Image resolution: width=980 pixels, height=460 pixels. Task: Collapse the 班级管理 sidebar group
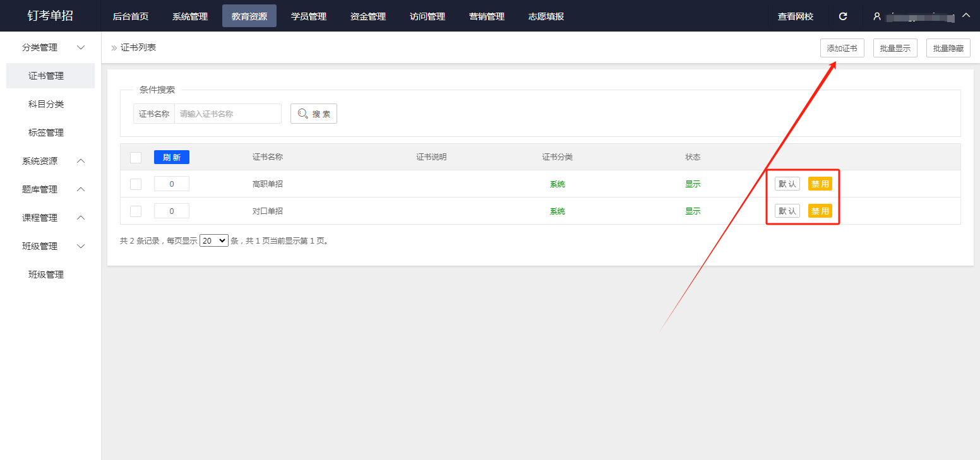tap(81, 246)
